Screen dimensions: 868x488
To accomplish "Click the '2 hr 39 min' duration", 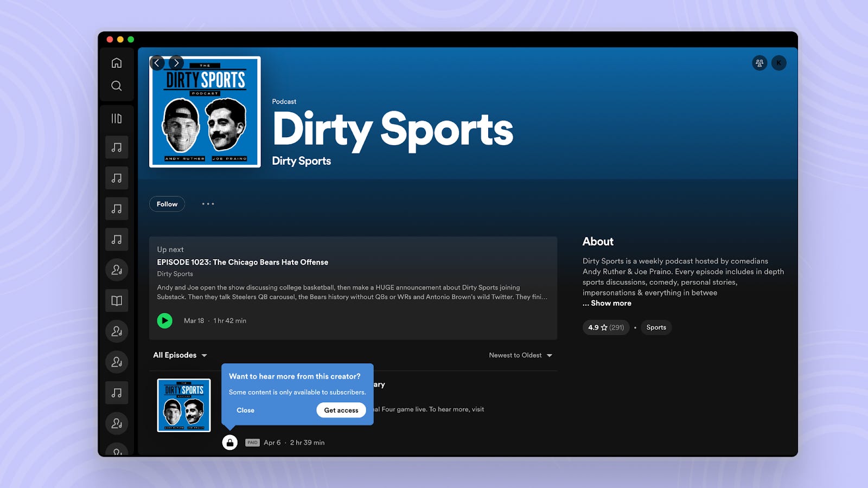I will [x=308, y=442].
